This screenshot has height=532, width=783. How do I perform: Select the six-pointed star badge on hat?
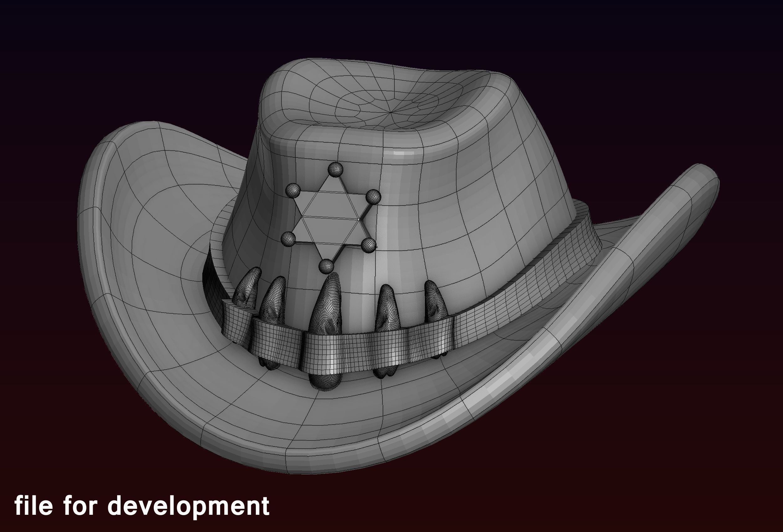(331, 218)
